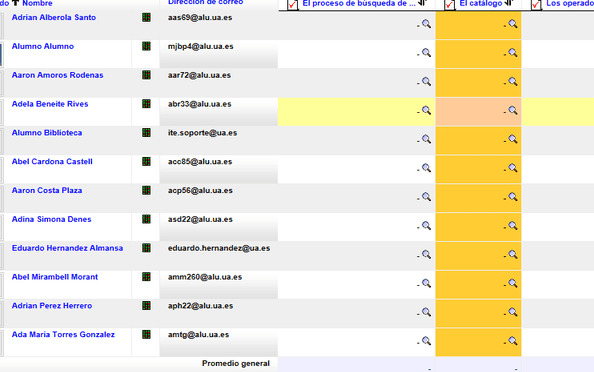Open Los operado column header link
Screen dimensions: 594x372
[x=570, y=3]
